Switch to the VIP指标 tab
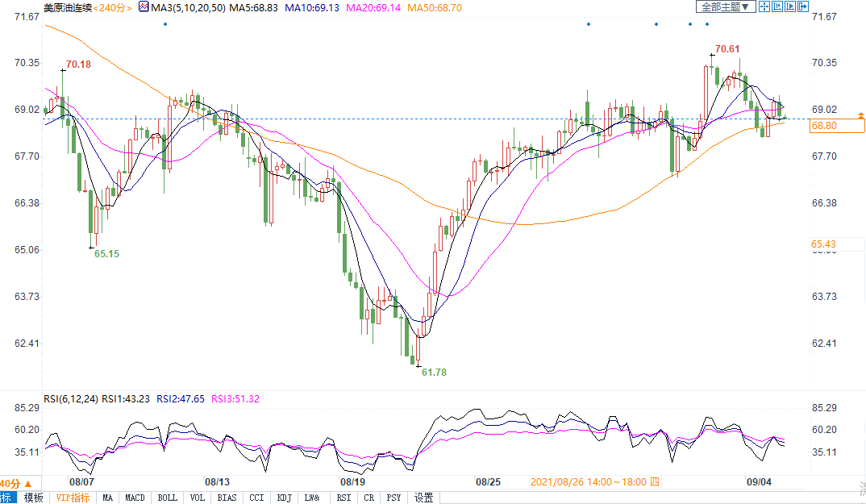866x504 pixels. [73, 498]
